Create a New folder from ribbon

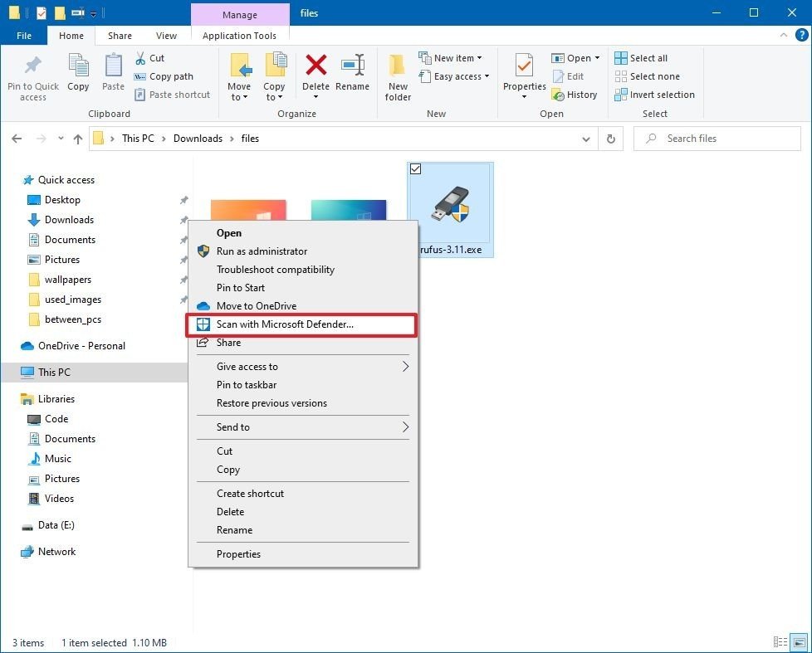(398, 78)
